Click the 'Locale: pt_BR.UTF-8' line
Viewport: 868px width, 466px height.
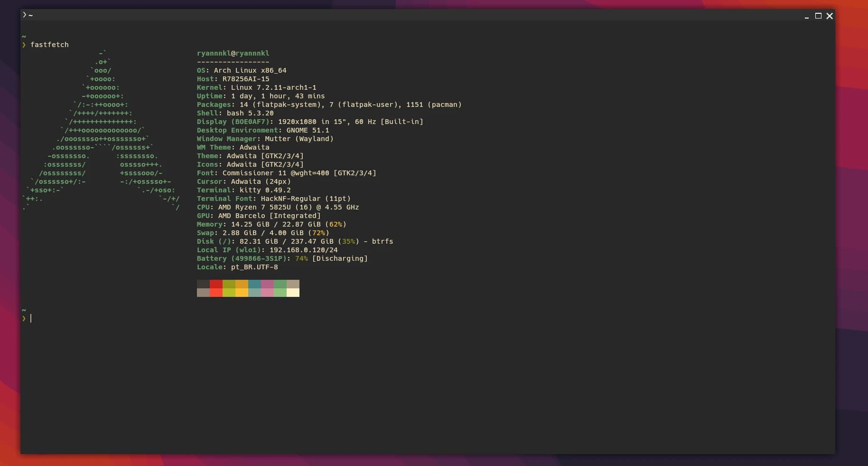237,267
